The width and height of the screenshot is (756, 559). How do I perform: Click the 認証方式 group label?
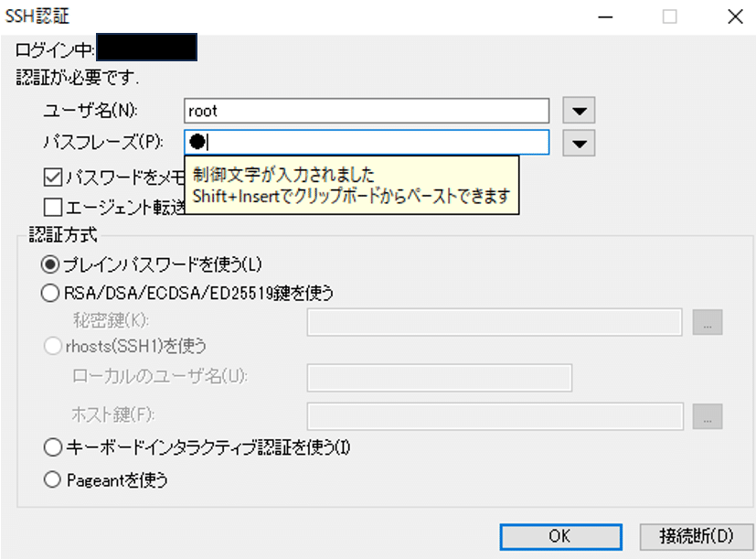[x=63, y=235]
